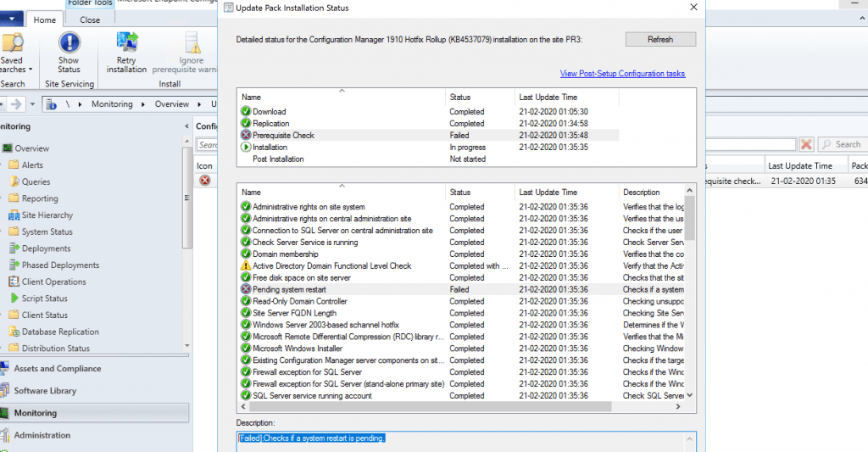Sort steps by Name column header

coord(341,97)
